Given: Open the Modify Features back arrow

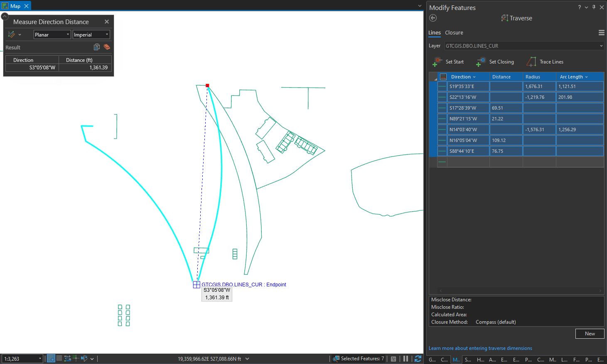Looking at the screenshot, I should tap(433, 18).
